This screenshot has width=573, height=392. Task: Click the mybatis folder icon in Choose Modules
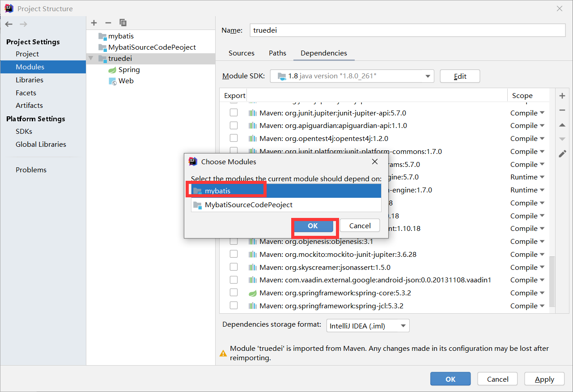pos(197,191)
